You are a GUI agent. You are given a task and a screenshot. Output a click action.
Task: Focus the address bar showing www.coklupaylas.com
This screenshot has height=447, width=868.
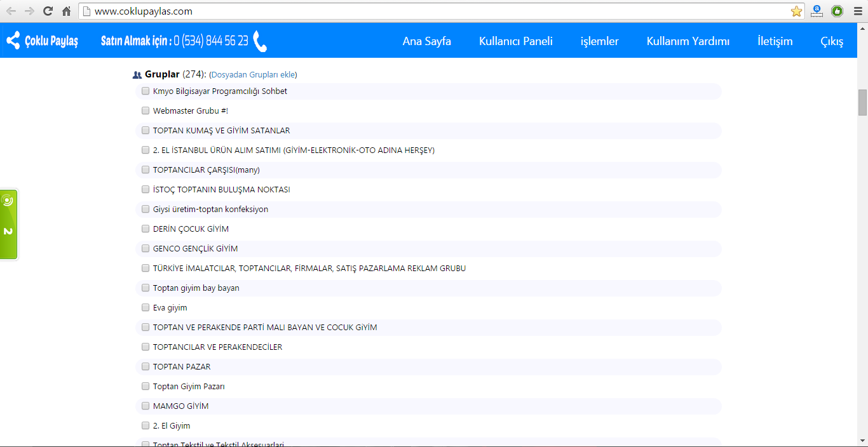pyautogui.click(x=434, y=11)
